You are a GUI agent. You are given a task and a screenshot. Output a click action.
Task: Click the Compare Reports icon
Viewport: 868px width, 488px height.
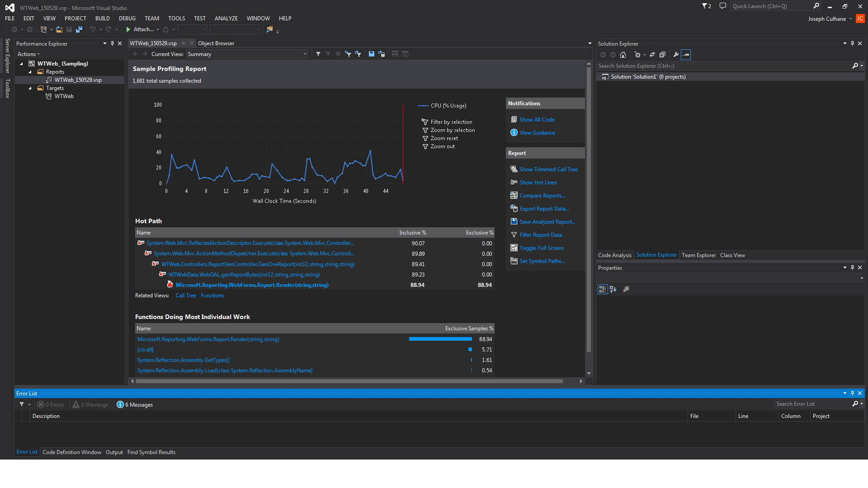(x=514, y=195)
